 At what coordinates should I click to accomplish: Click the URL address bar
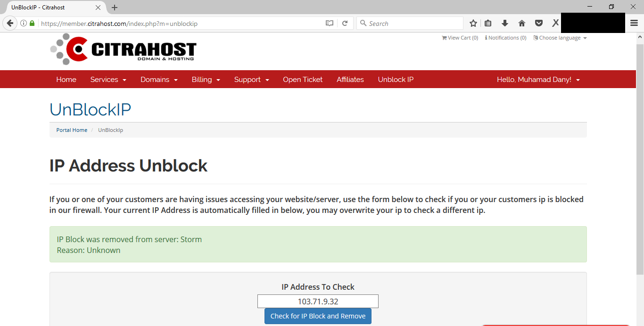(182, 23)
